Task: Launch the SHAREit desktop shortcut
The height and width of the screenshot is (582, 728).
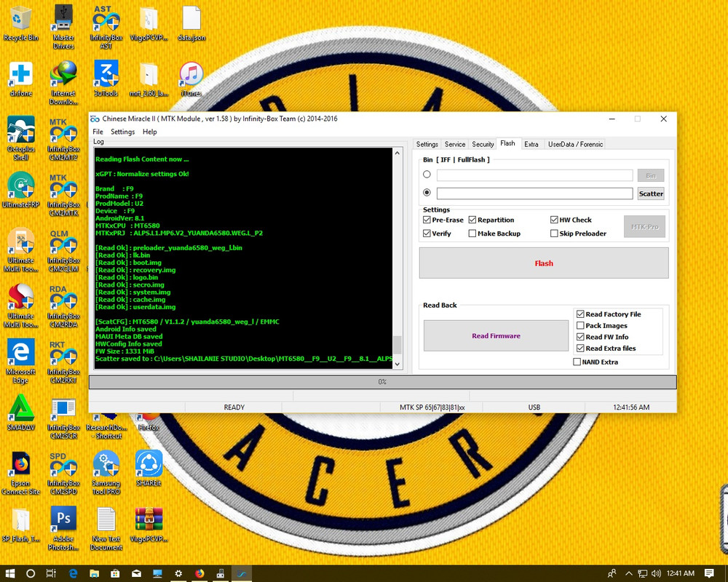Action: [x=149, y=468]
